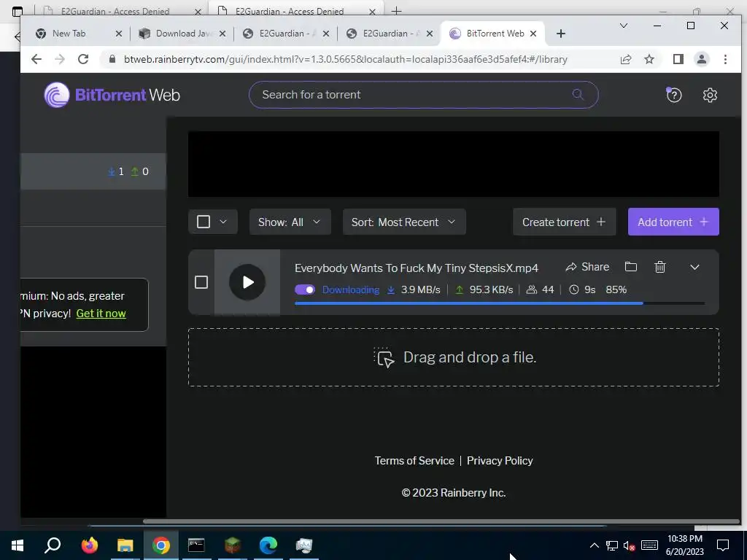
Task: Close the BitTorrent Web tab
Action: [533, 34]
